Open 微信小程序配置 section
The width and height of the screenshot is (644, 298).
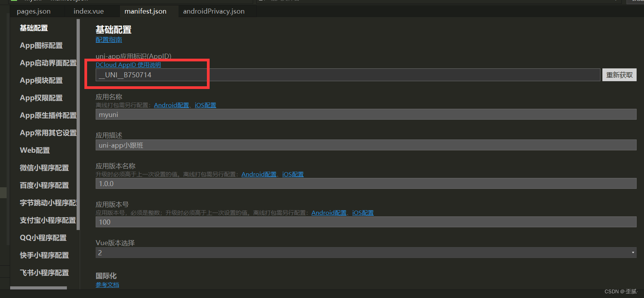44,168
